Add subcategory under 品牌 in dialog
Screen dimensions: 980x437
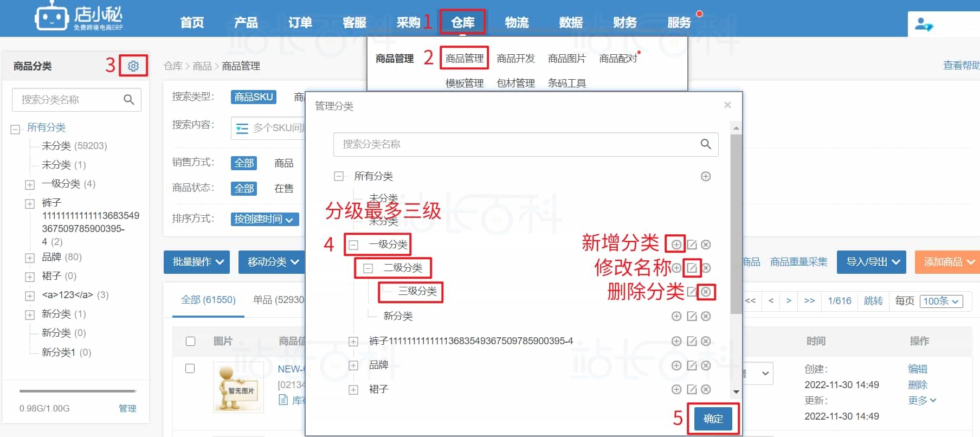[x=676, y=365]
